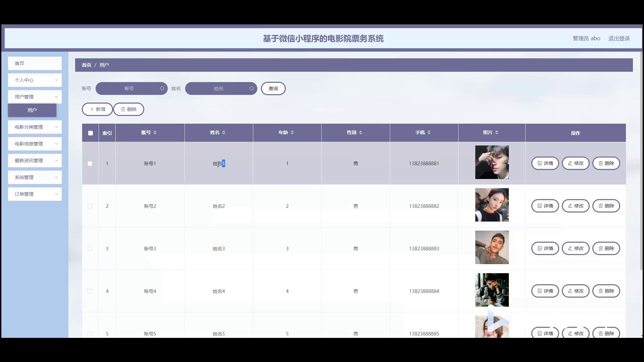
Task: Check the row 1 checkbox for 账号1
Action: click(x=90, y=164)
